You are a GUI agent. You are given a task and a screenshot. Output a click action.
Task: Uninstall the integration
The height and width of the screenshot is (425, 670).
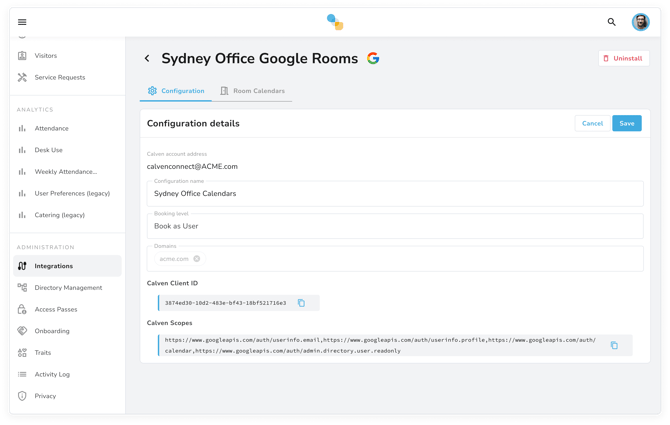click(623, 58)
